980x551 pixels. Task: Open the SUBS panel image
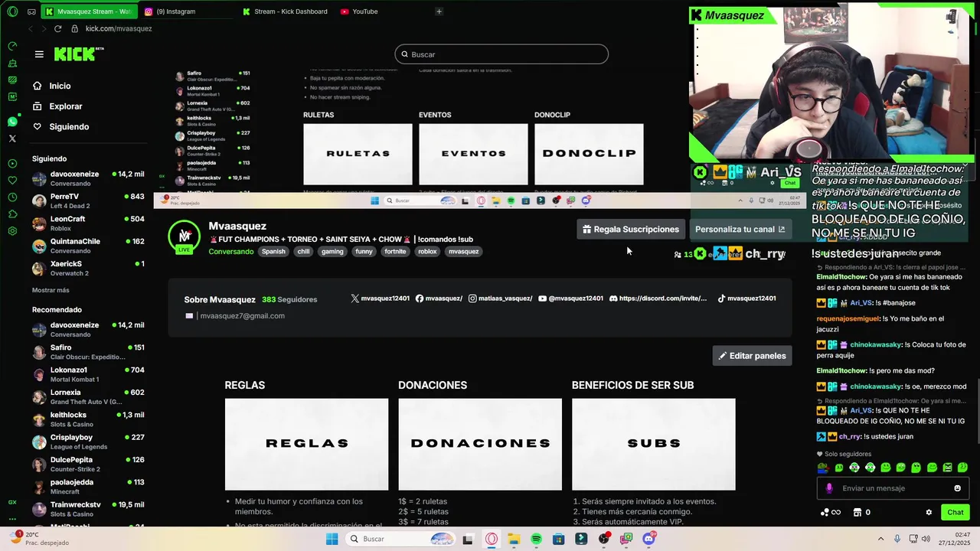point(654,444)
